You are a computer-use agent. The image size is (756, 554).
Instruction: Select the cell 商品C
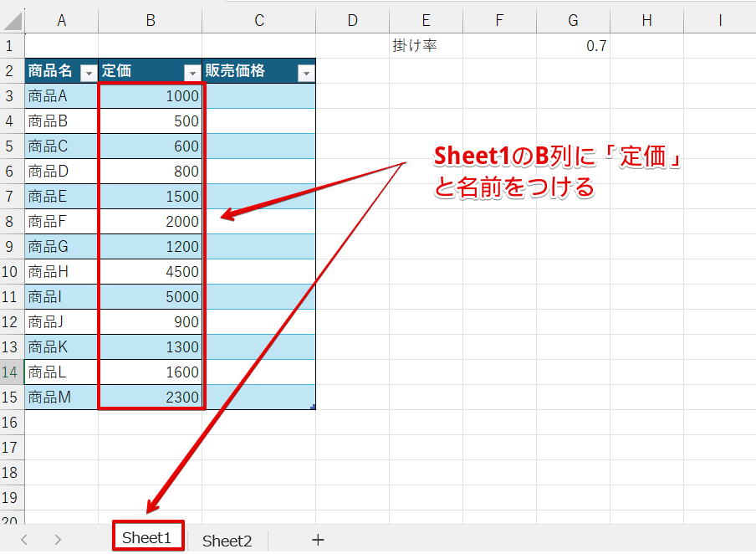point(61,146)
